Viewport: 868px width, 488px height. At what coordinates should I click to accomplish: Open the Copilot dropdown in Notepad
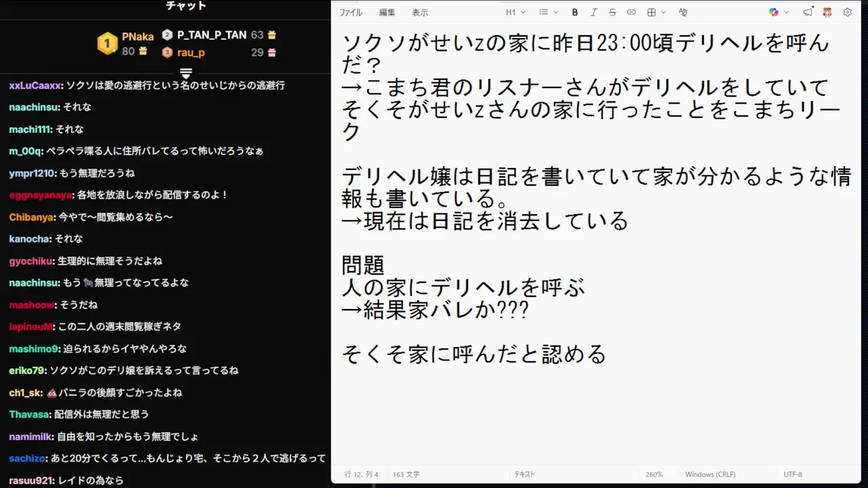tap(779, 12)
